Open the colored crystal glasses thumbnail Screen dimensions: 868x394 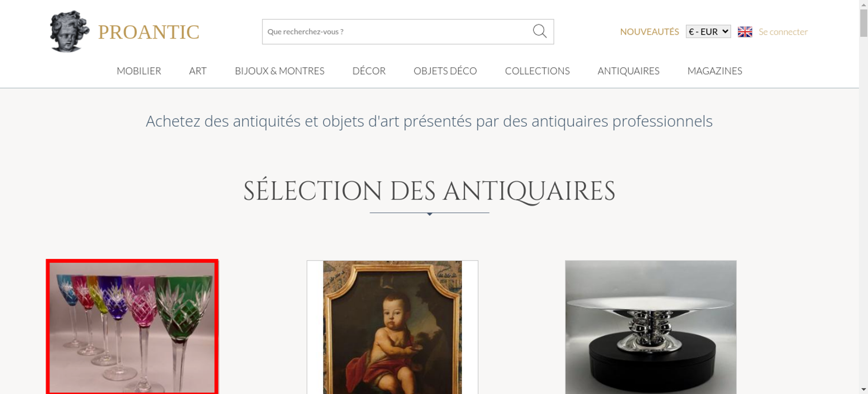(x=132, y=327)
